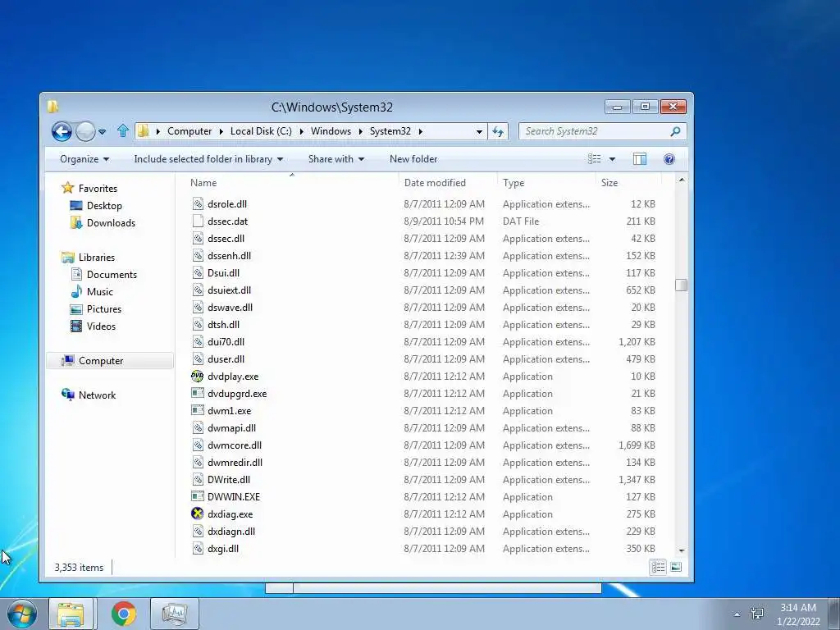Viewport: 840px width, 630px height.
Task: Expand the arrow after Computer breadcrumb
Action: [x=221, y=131]
